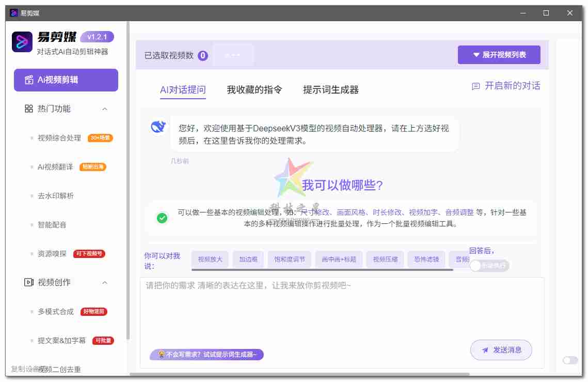588x382 pixels.
Task: Click the 发送消息 button
Action: [501, 350]
